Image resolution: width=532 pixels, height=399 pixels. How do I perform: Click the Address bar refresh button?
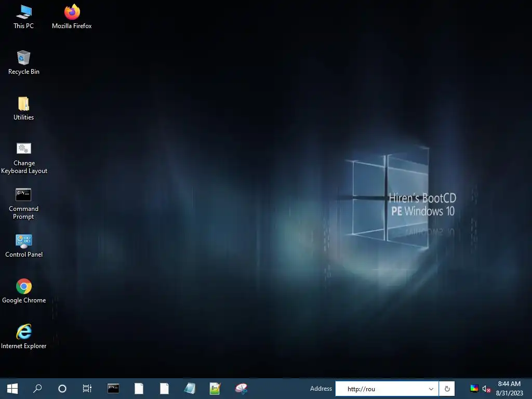coord(447,389)
